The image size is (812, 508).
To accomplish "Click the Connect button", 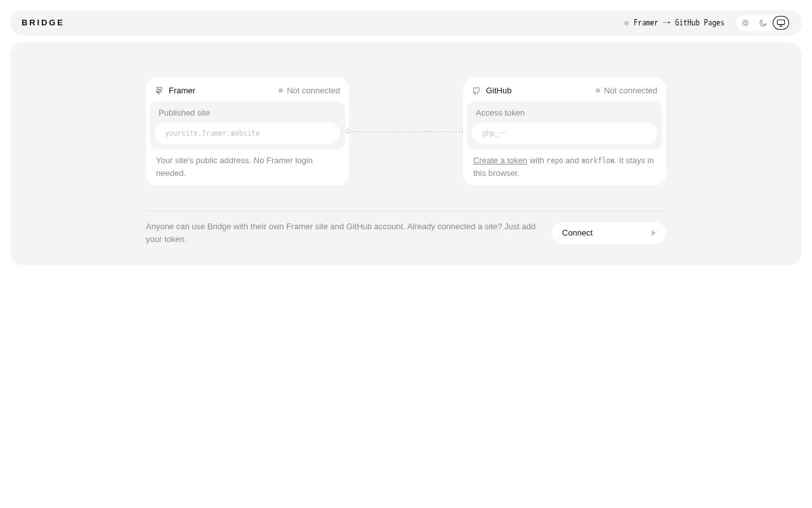I will click(x=609, y=233).
